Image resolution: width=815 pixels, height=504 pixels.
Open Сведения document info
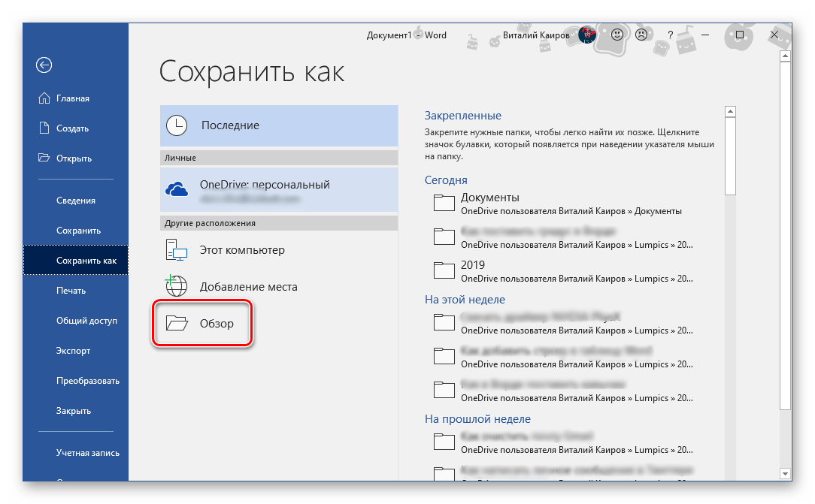point(76,201)
